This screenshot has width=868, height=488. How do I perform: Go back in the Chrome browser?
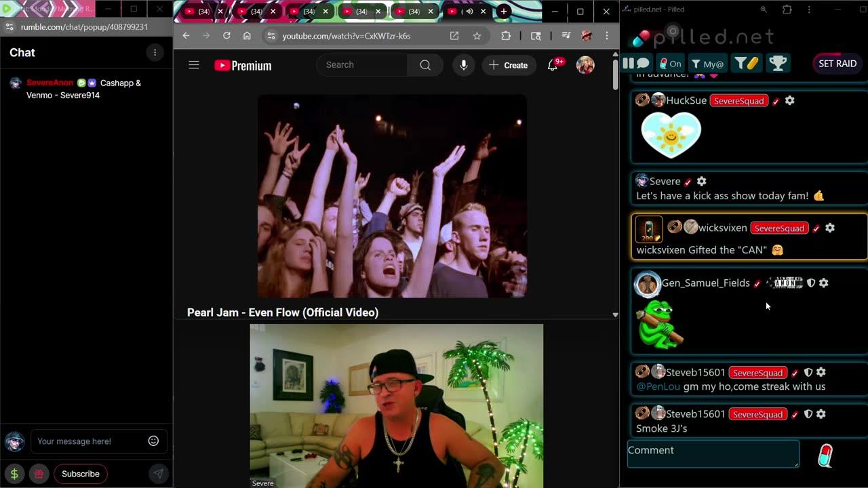click(186, 36)
